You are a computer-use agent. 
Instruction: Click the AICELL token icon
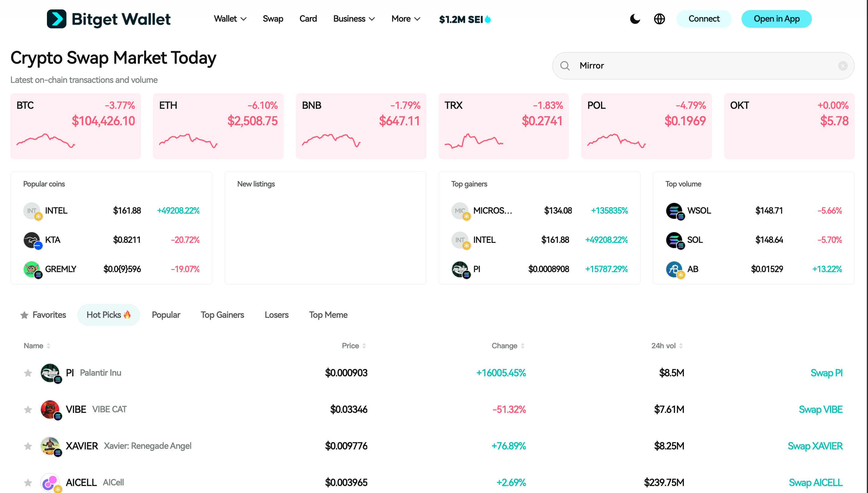[51, 483]
